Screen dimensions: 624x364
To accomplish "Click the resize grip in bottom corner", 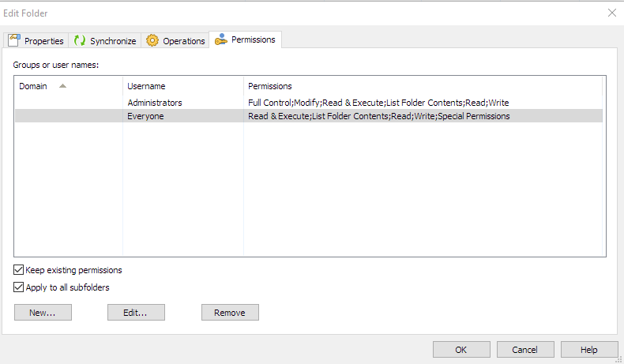I will [x=619, y=359].
